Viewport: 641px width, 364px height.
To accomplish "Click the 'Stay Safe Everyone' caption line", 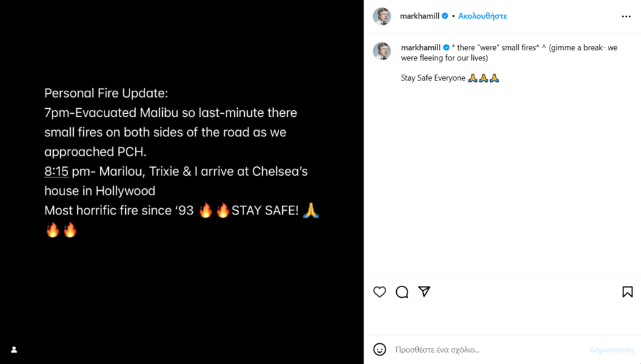I will (433, 78).
